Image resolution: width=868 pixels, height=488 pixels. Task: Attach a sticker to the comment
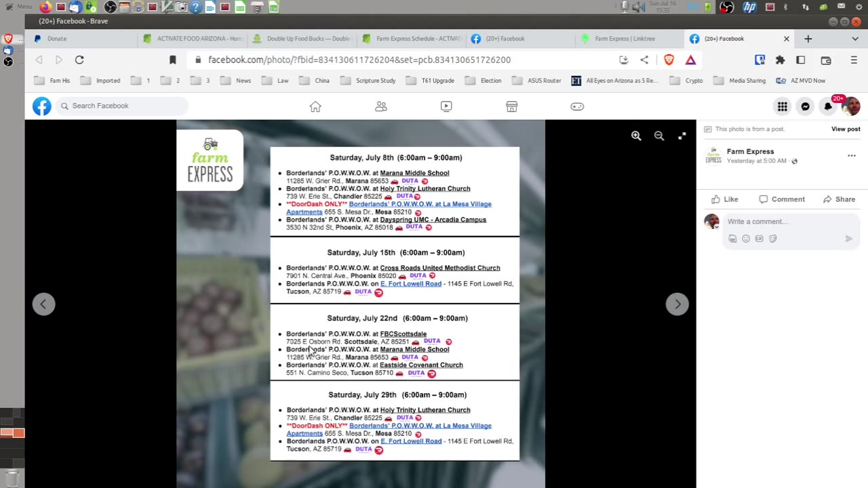pyautogui.click(x=773, y=239)
